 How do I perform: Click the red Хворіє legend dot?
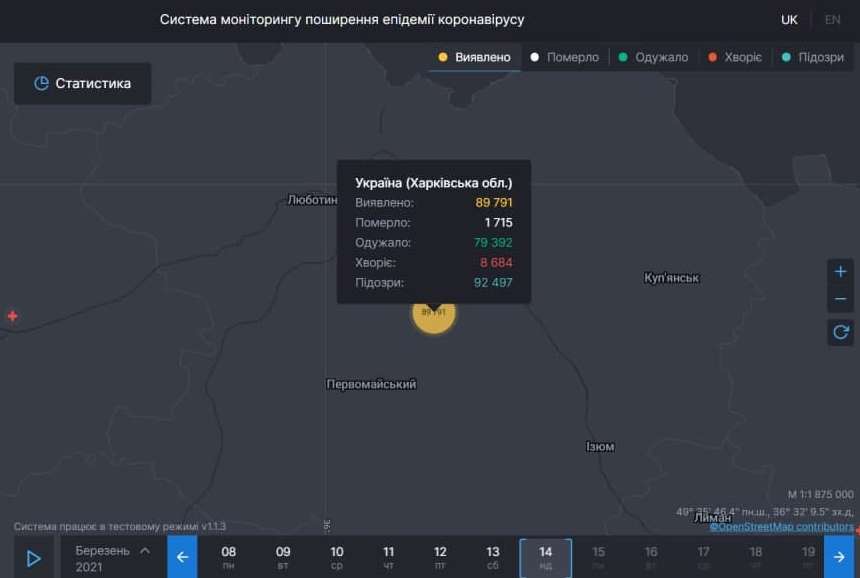point(712,57)
